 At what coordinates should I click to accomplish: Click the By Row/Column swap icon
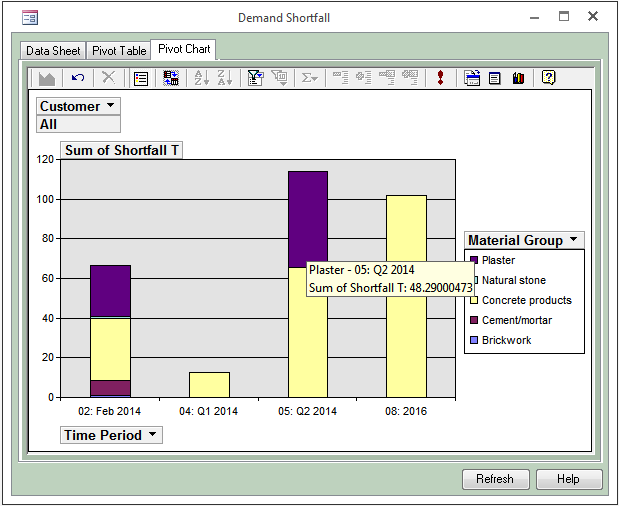coord(171,78)
